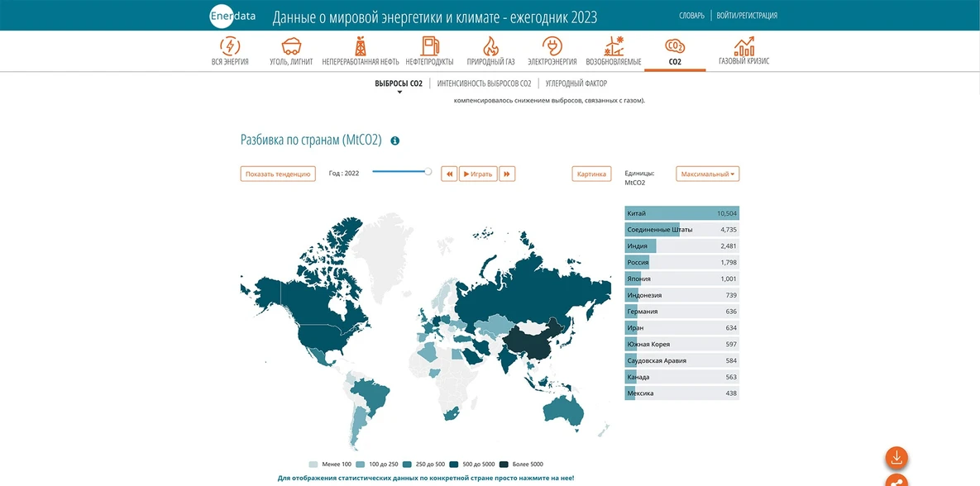This screenshot has width=980, height=486.
Task: Click the Газовый кризис chart icon
Action: pos(743,45)
